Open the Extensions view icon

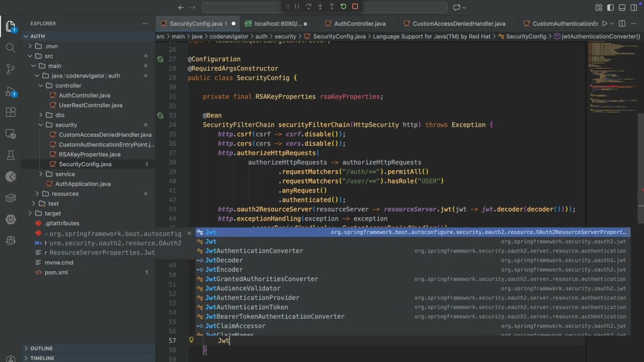11,113
